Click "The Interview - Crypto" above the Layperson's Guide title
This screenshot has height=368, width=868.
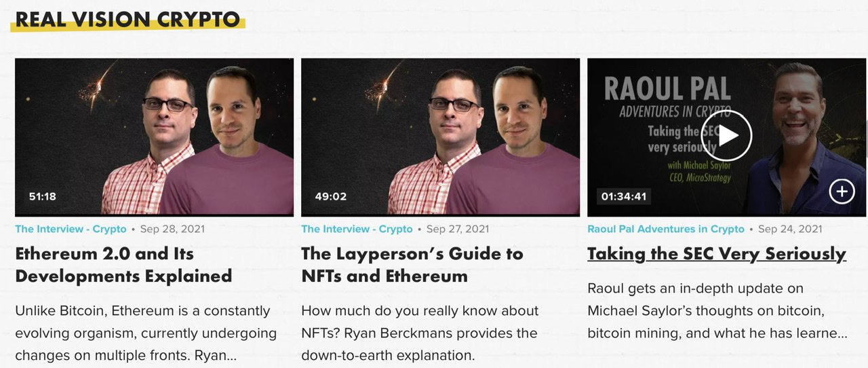point(357,229)
